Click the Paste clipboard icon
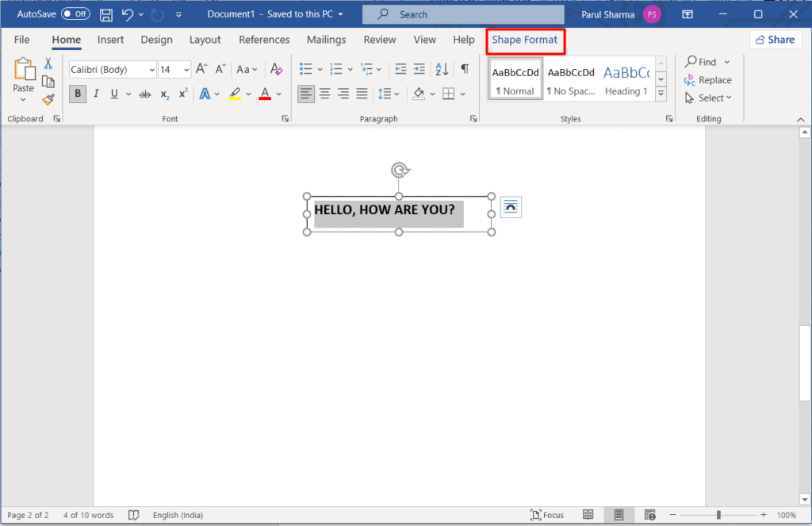Viewport: 812px width, 526px height. point(24,70)
